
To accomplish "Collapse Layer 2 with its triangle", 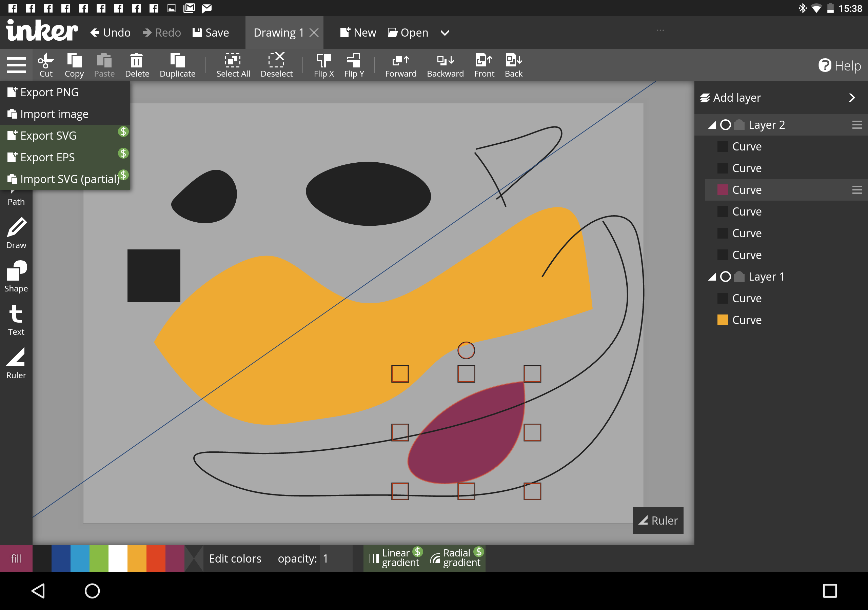I will [x=712, y=125].
